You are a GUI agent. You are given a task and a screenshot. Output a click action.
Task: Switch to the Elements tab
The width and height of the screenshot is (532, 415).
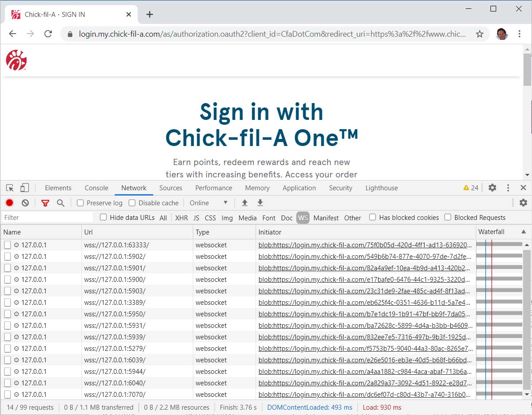tap(58, 188)
